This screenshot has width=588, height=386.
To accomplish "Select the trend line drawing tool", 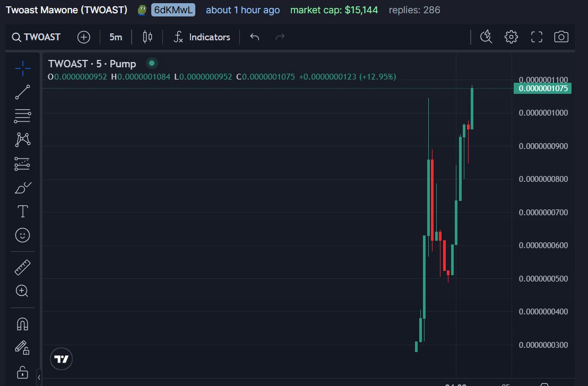I will click(22, 92).
